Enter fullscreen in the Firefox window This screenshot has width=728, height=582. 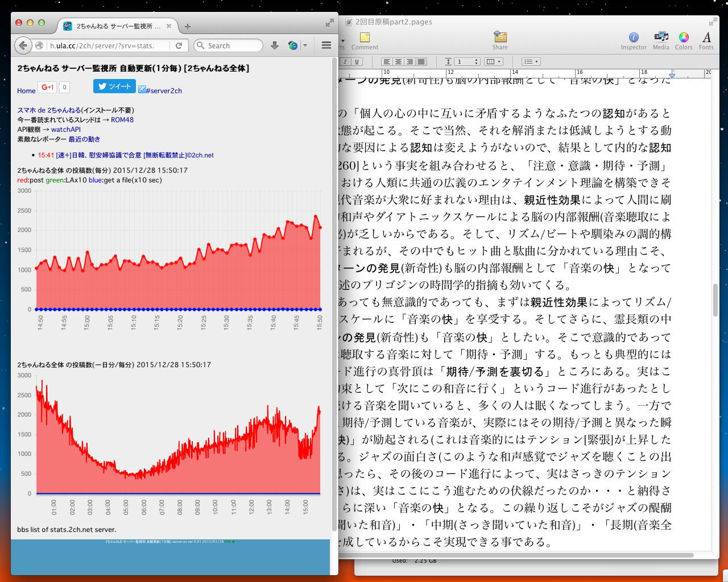click(329, 23)
